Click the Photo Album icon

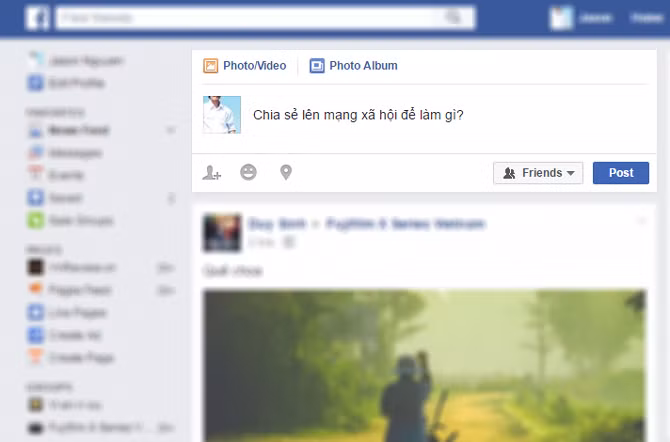(x=317, y=66)
